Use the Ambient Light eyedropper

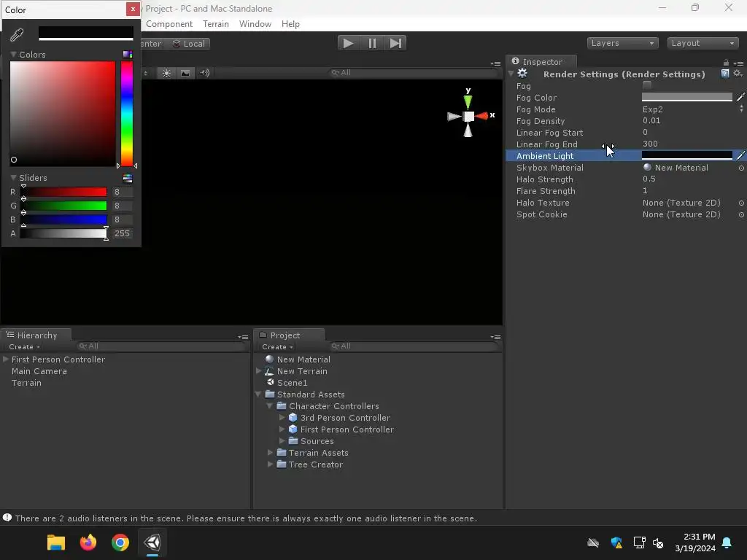740,155
